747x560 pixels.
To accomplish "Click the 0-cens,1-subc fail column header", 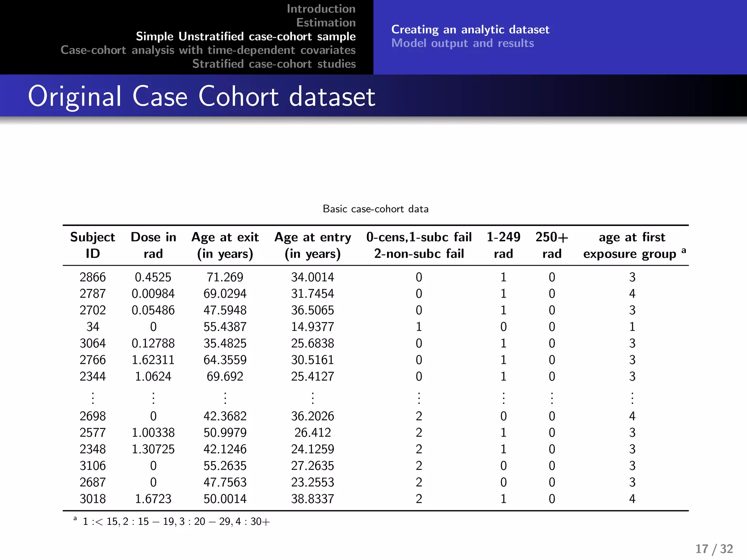I will pos(419,245).
